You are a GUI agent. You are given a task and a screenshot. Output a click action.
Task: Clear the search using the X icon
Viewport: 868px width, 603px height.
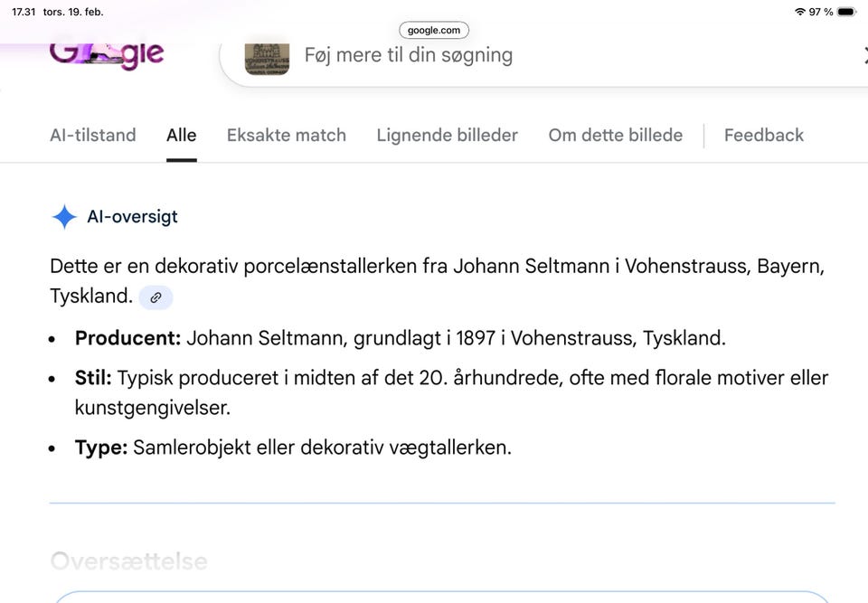click(x=864, y=56)
